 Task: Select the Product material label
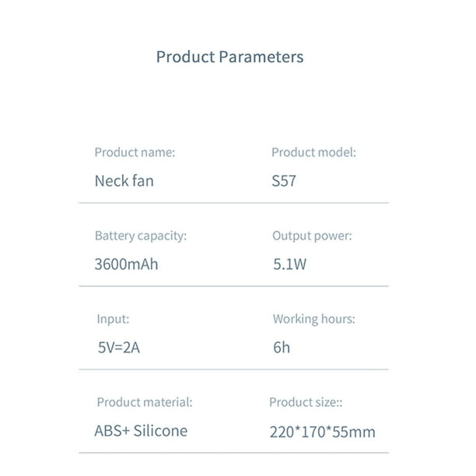tap(145, 402)
